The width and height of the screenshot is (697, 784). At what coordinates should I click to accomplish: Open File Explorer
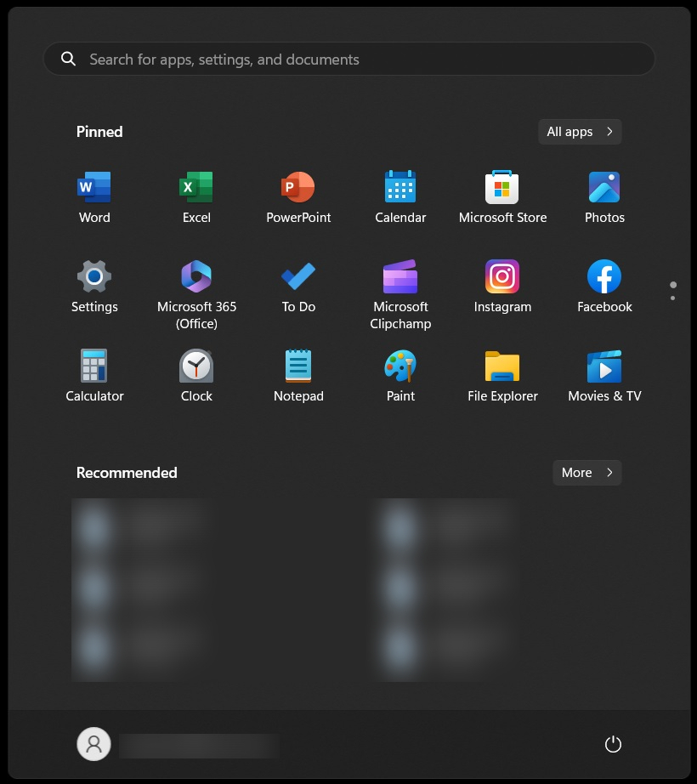[x=502, y=376]
